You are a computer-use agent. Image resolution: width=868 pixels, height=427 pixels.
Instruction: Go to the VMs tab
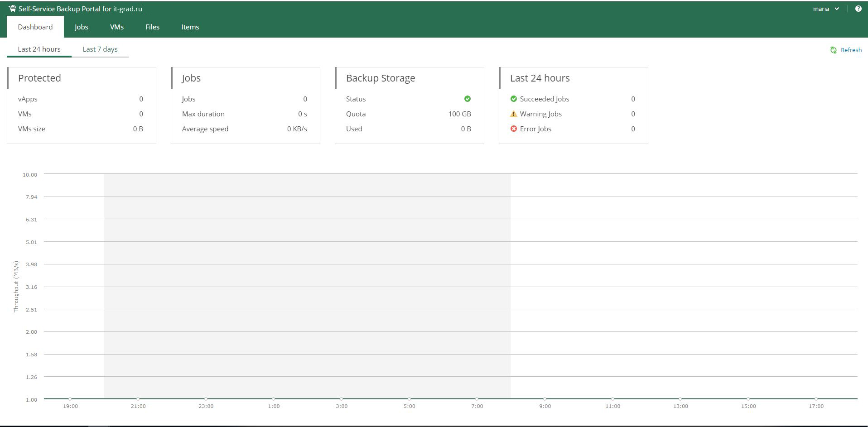(x=117, y=27)
